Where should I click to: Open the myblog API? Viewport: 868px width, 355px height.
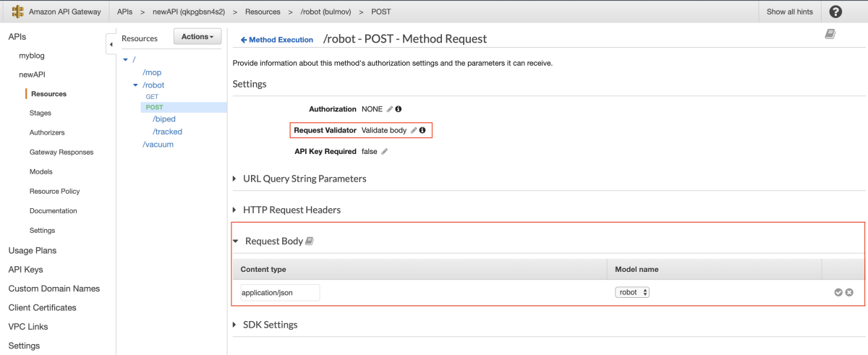(32, 56)
